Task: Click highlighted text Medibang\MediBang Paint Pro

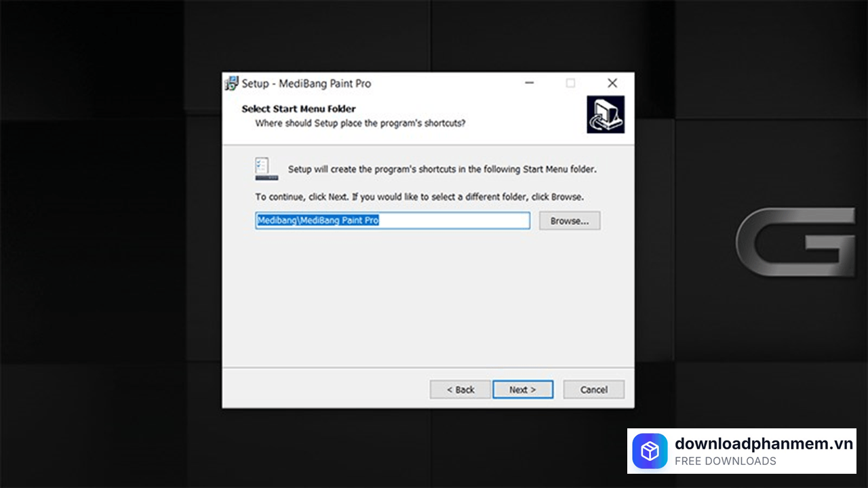Action: pos(317,221)
